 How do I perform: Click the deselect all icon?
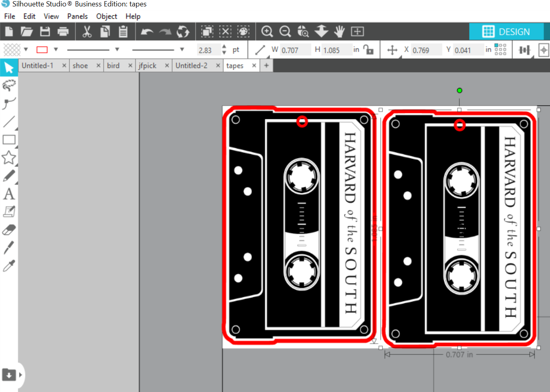[x=225, y=31]
